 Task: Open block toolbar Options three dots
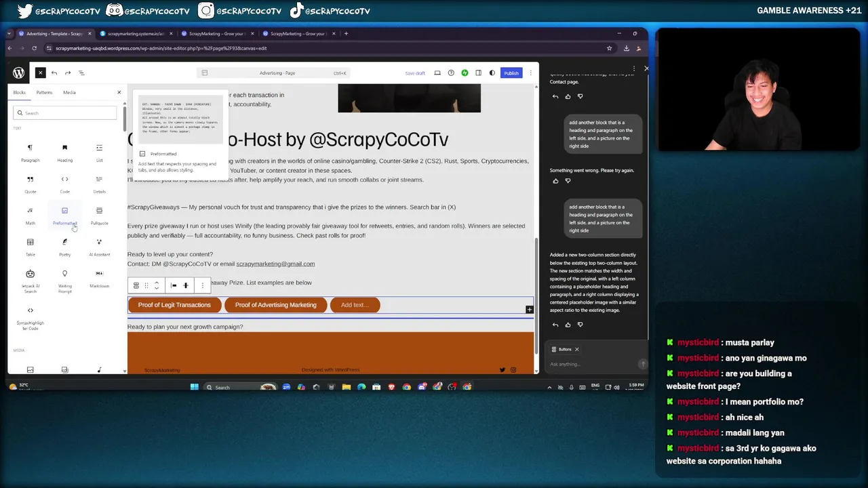(x=202, y=285)
